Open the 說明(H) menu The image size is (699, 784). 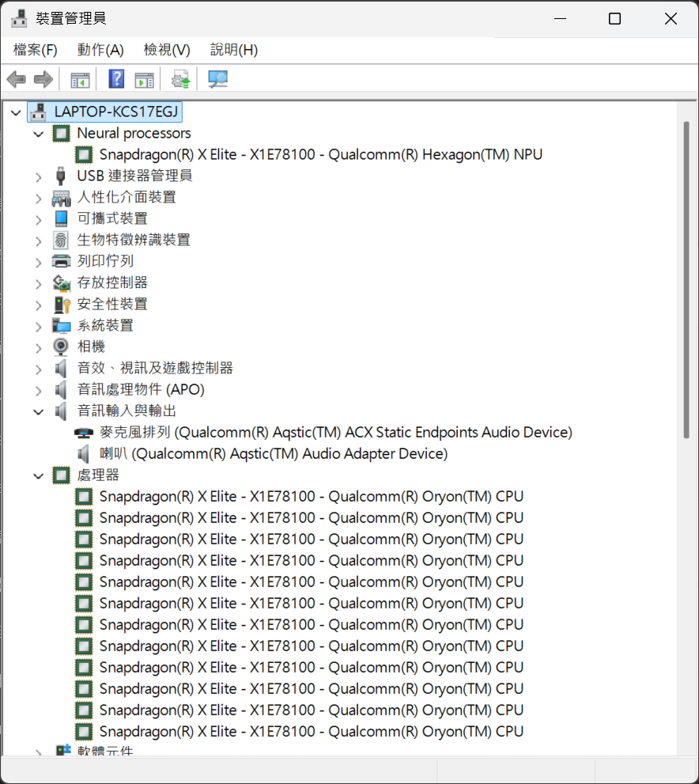234,50
